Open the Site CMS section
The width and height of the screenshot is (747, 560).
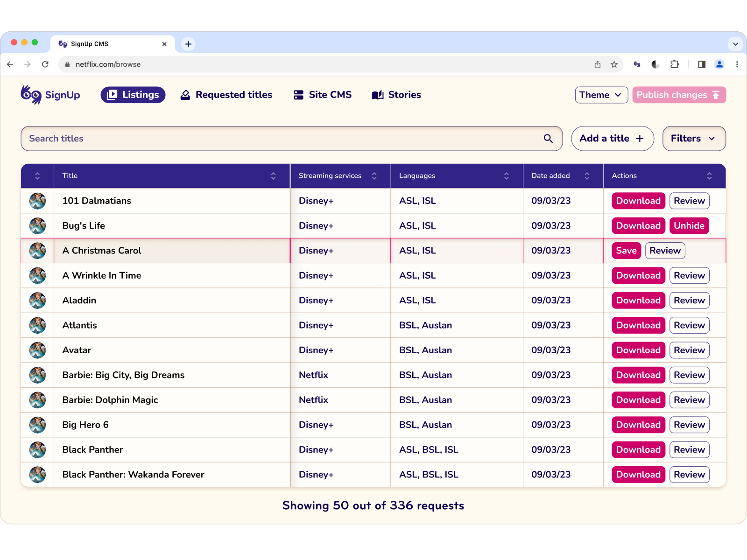(323, 95)
